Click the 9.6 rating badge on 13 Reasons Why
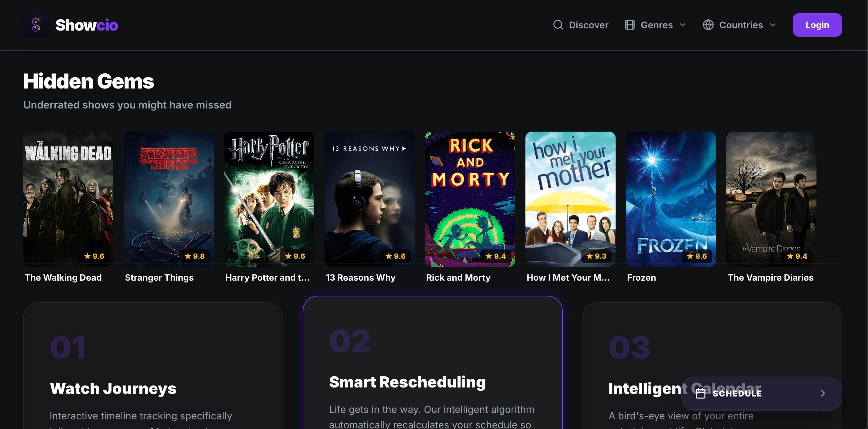Image resolution: width=868 pixels, height=429 pixels. [395, 256]
